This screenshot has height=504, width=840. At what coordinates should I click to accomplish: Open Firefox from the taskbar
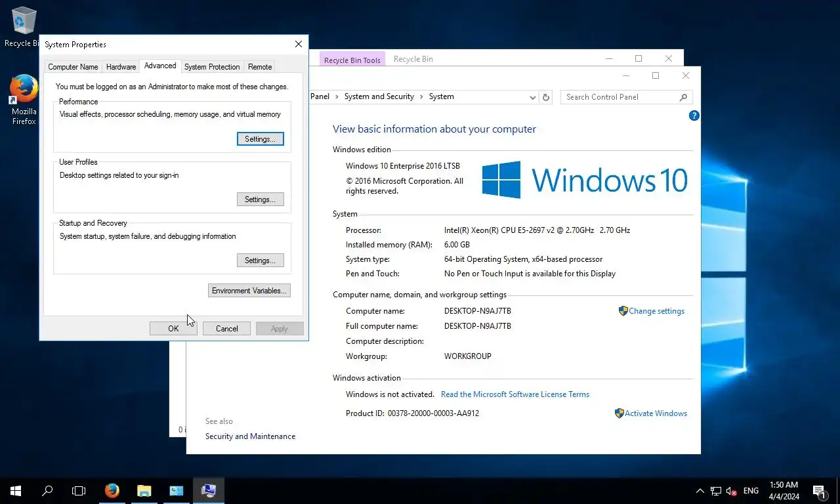click(x=112, y=490)
